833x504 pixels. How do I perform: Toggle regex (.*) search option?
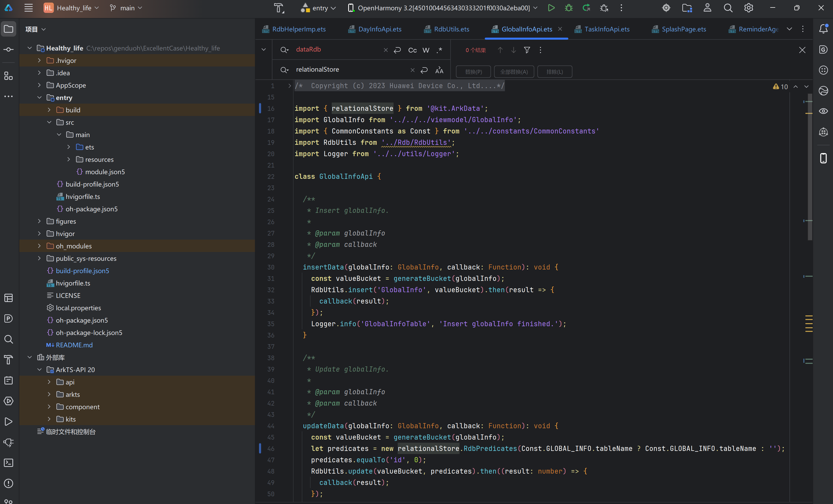coord(439,50)
